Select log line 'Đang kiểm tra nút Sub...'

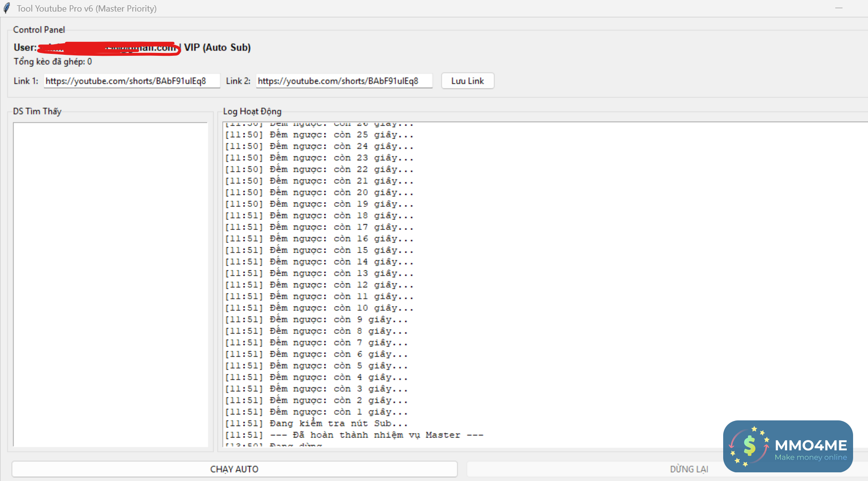(317, 423)
